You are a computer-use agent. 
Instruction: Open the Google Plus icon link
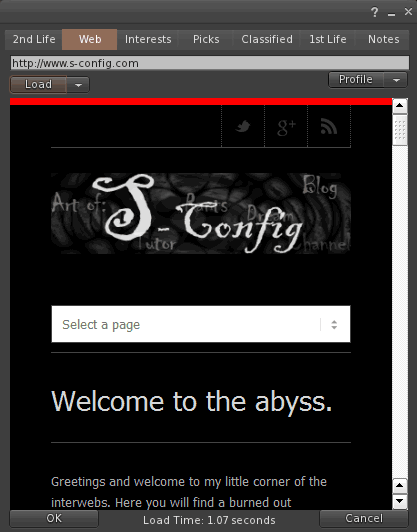pyautogui.click(x=286, y=127)
